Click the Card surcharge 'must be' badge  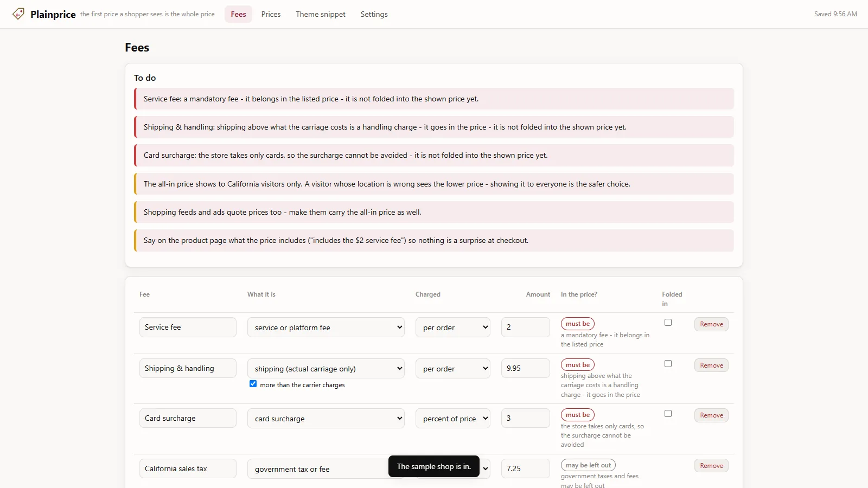(x=578, y=415)
